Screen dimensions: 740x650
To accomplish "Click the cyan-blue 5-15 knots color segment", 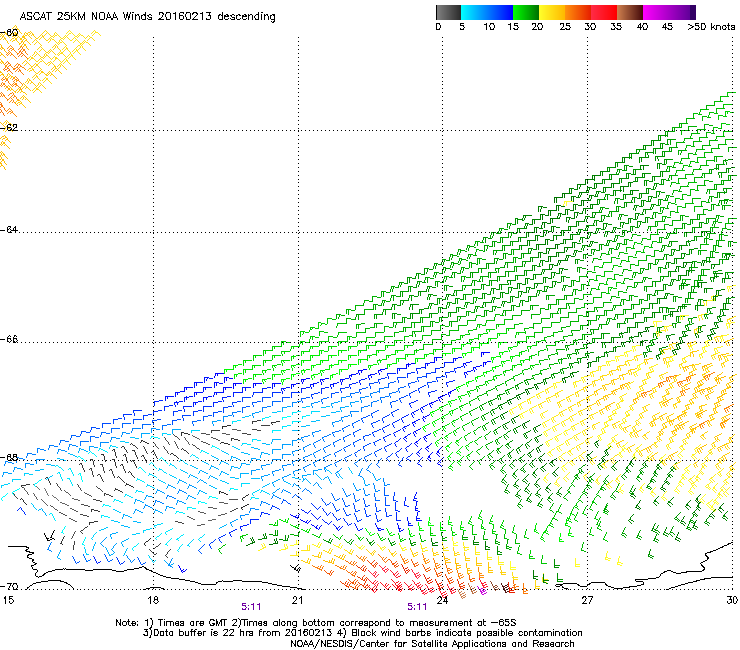I will (486, 12).
